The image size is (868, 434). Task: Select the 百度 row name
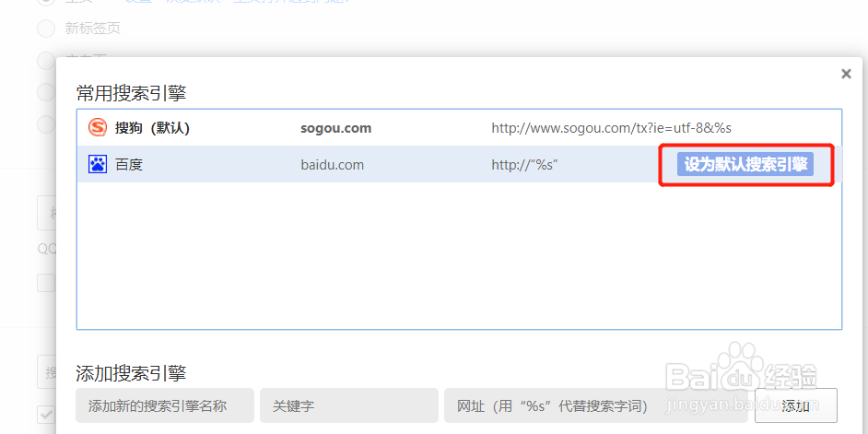click(x=129, y=165)
